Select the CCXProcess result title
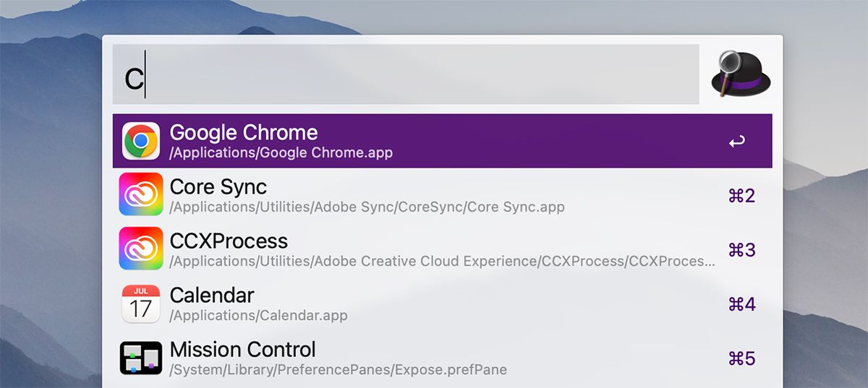 point(229,241)
